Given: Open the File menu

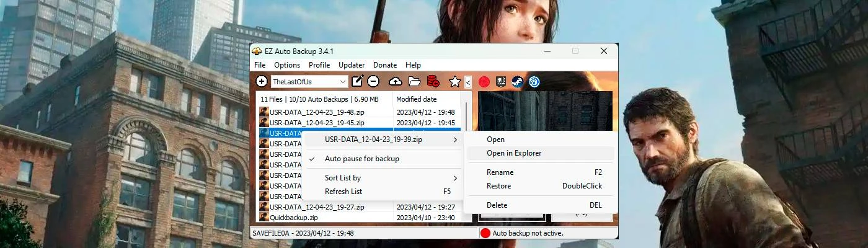Looking at the screenshot, I should tap(260, 65).
